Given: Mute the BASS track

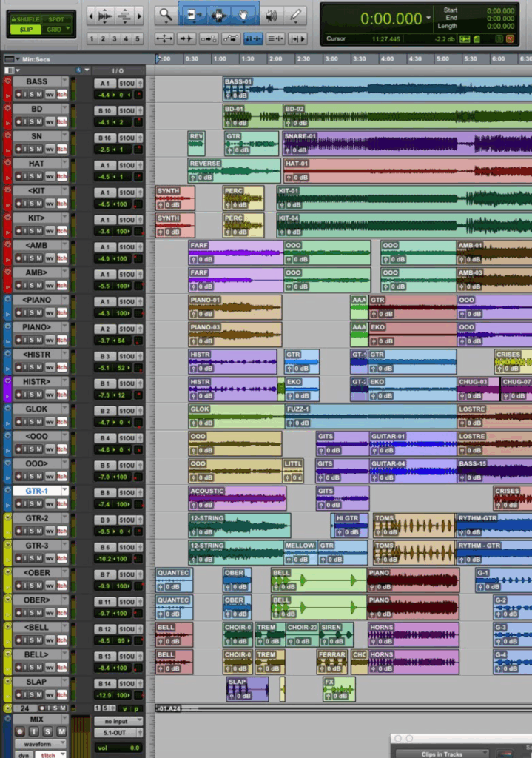Looking at the screenshot, I should [x=39, y=94].
